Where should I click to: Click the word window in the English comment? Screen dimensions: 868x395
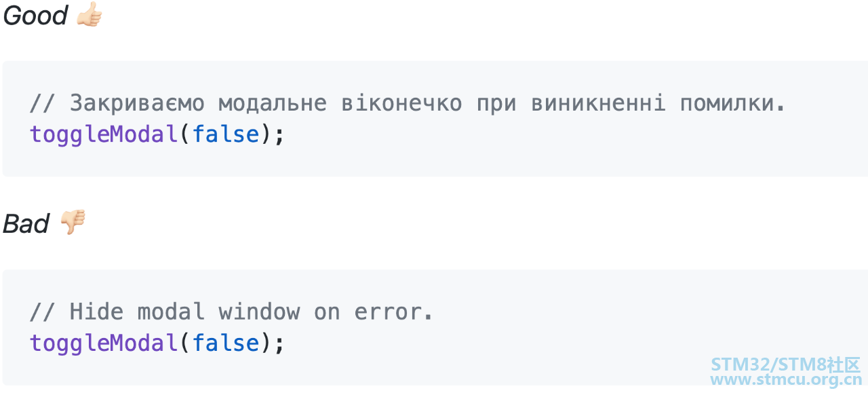coord(259,312)
